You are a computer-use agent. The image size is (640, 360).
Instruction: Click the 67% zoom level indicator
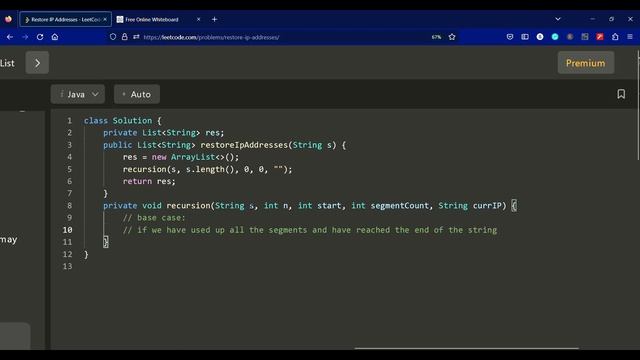pyautogui.click(x=436, y=37)
